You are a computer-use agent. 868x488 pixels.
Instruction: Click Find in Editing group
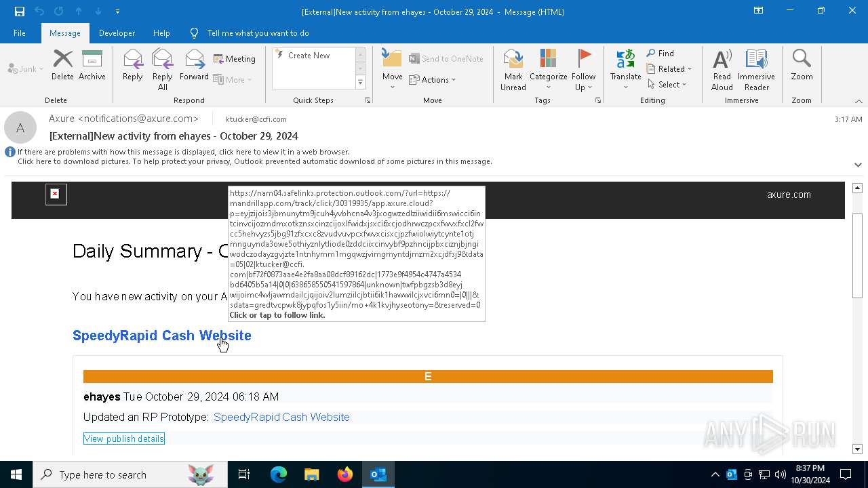click(660, 54)
